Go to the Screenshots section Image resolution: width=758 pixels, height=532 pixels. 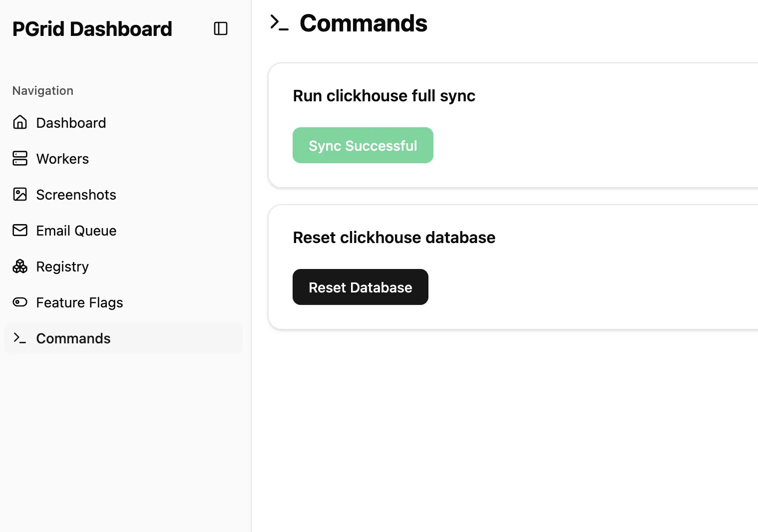click(x=76, y=195)
